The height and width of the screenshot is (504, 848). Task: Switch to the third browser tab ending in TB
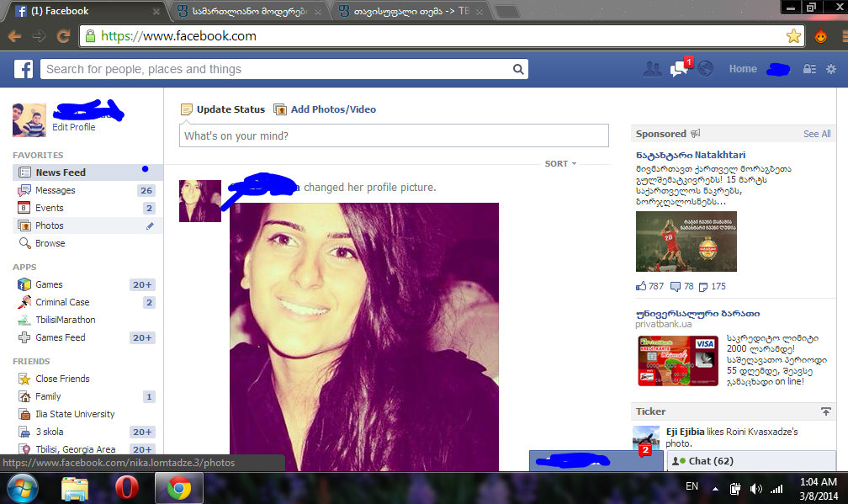(411, 11)
